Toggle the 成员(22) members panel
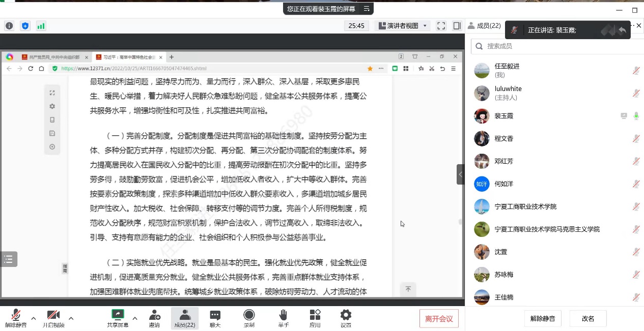 pyautogui.click(x=185, y=318)
